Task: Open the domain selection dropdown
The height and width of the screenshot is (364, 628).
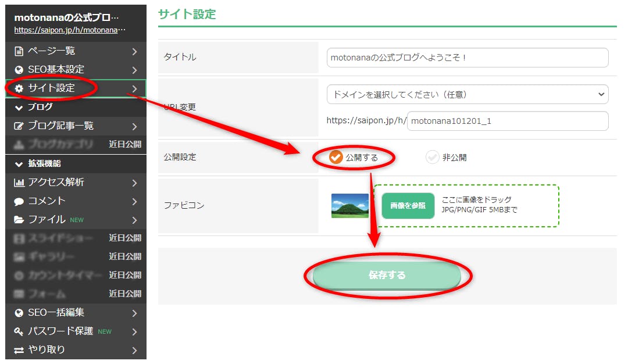Action: point(467,94)
